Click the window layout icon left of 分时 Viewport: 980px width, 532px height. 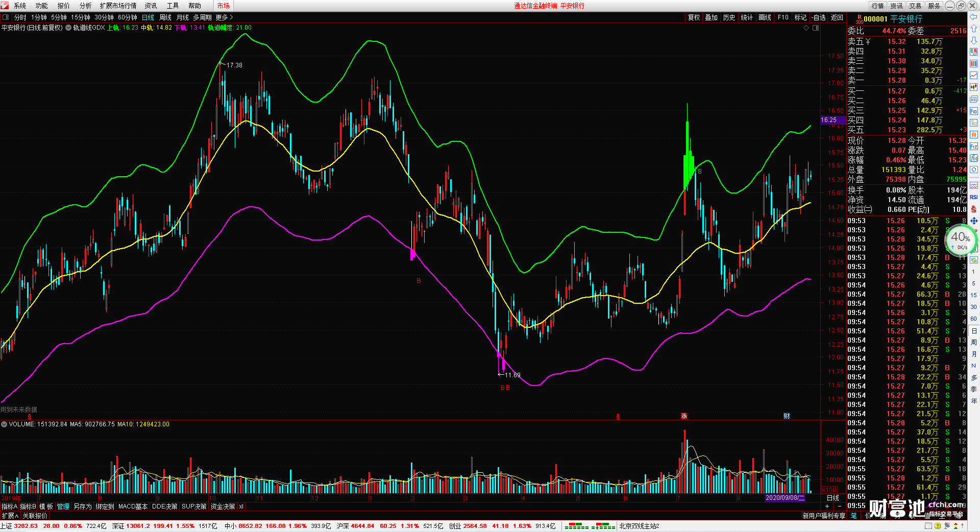pyautogui.click(x=6, y=17)
